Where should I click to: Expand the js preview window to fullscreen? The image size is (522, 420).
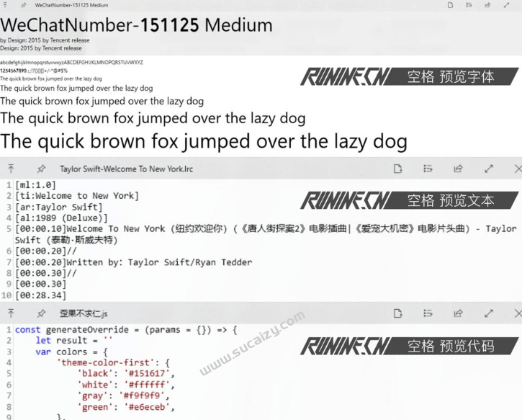(489, 313)
